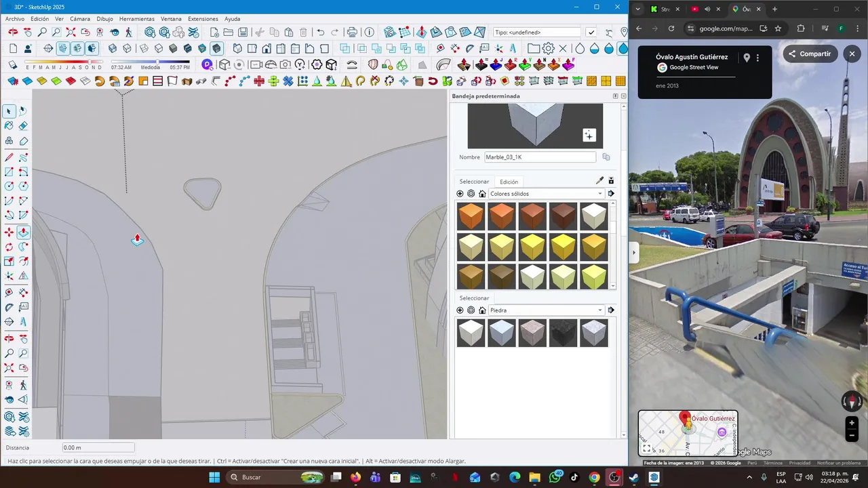Adjust the shadow date month slider
The height and width of the screenshot is (488, 868).
(64, 63)
